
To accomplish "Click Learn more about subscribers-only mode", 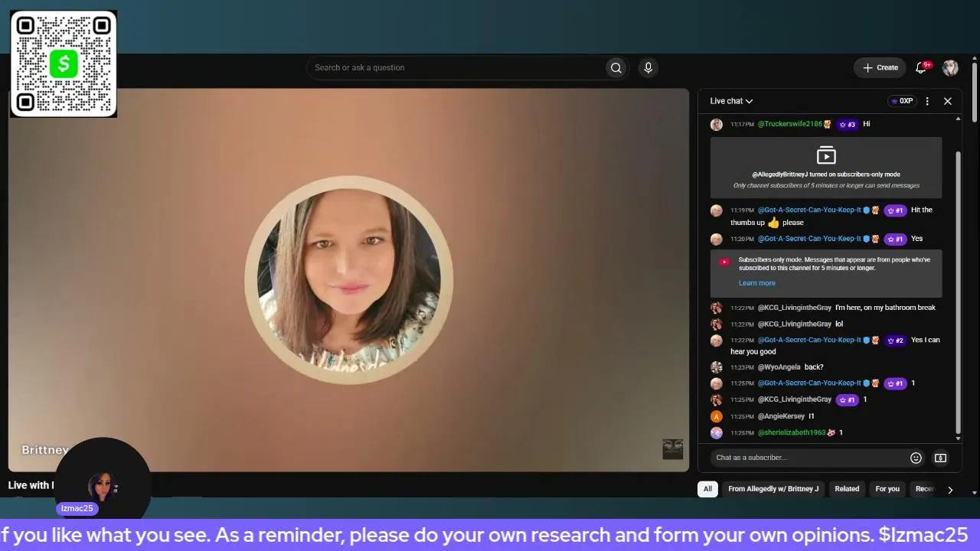I will 756,283.
